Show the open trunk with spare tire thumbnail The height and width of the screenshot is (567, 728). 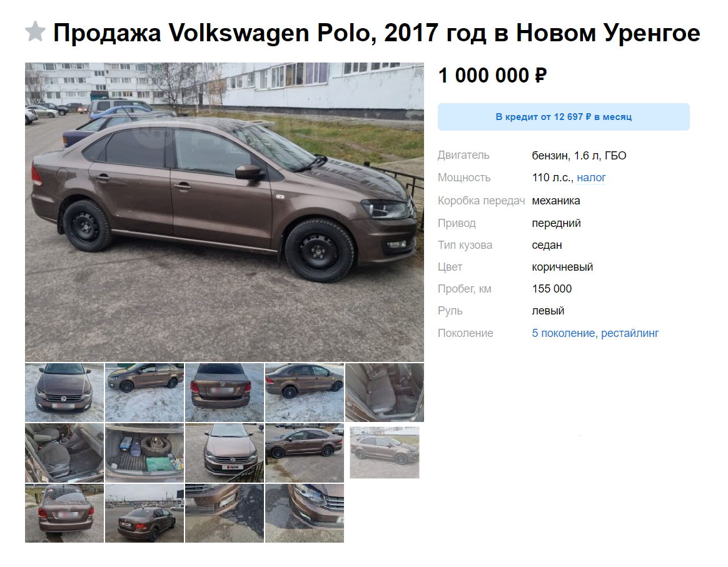coord(144,453)
